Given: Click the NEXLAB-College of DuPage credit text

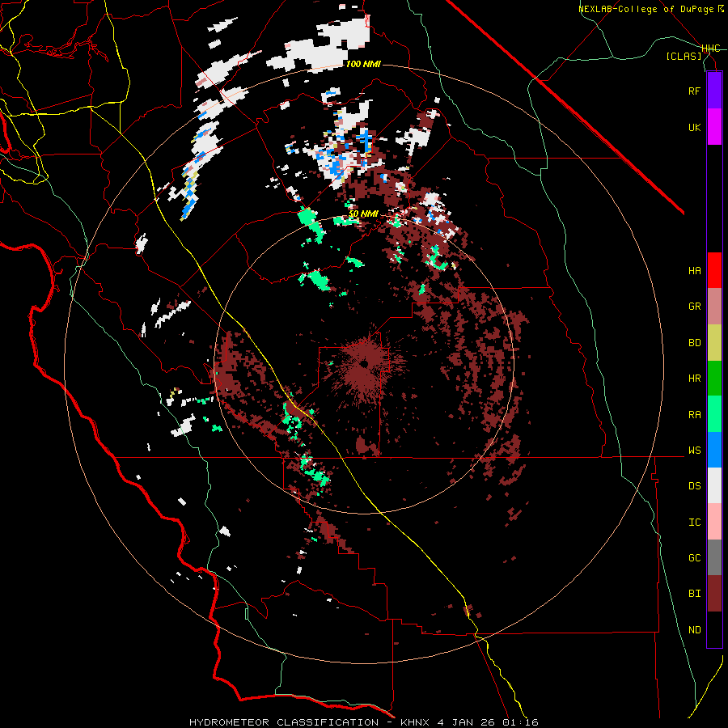Looking at the screenshot, I should [645, 9].
